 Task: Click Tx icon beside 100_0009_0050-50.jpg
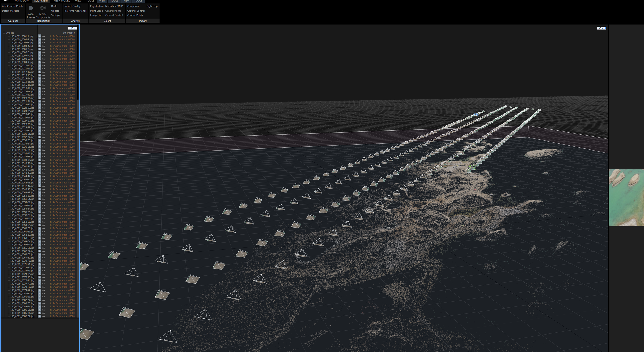(x=40, y=196)
